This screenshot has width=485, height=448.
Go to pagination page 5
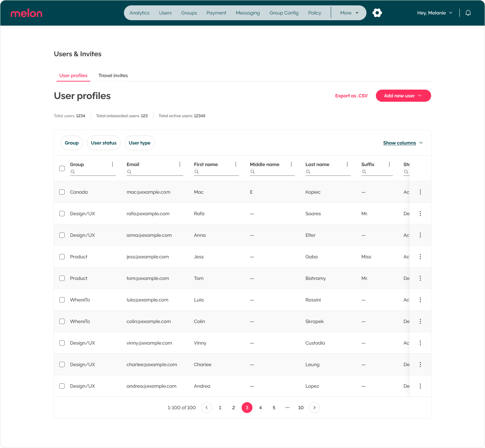point(274,408)
